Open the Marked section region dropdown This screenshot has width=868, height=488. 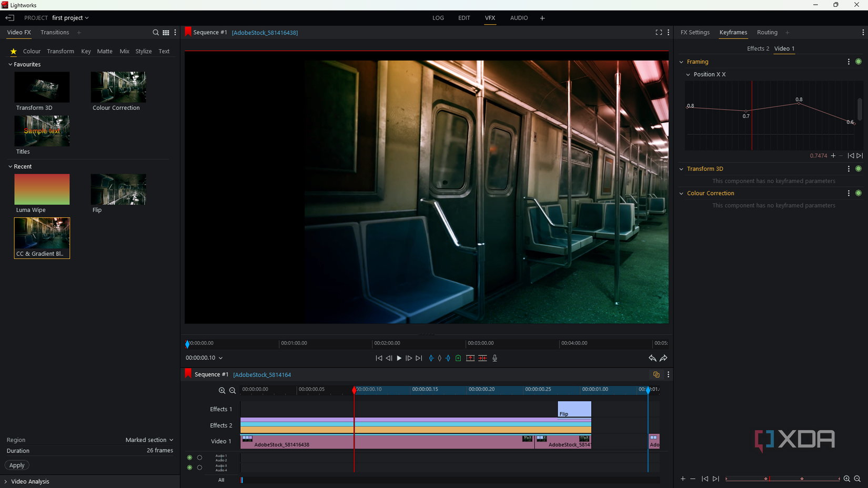tap(149, 440)
